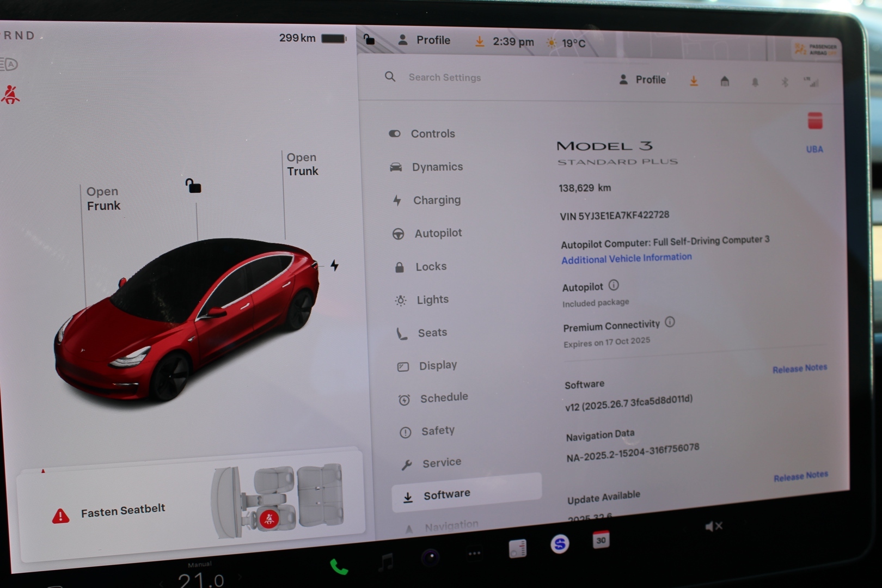Unmute volume using the muted speaker icon
The image size is (882, 588).
click(x=713, y=526)
